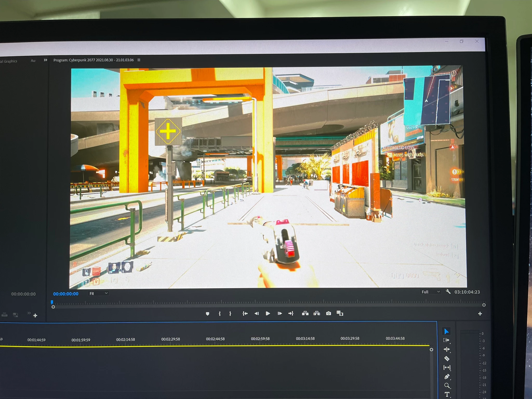The height and width of the screenshot is (399, 532).
Task: Select the Type tool
Action: [x=447, y=394]
